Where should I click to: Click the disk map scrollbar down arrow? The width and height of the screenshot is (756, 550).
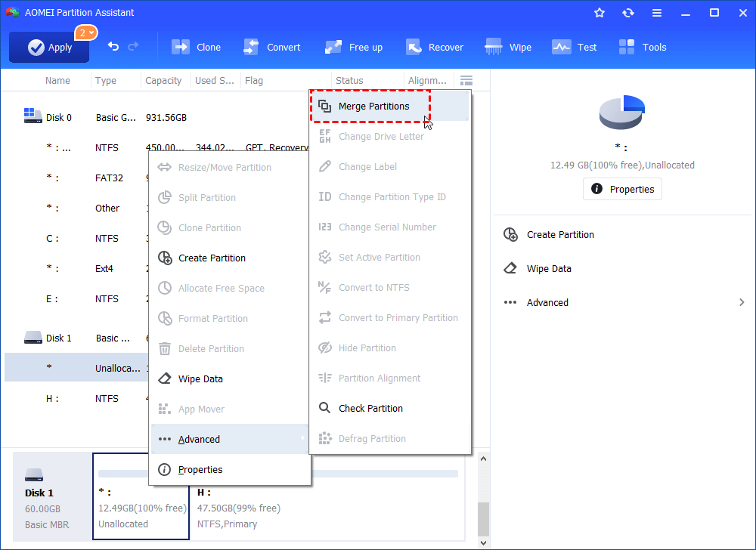click(483, 542)
